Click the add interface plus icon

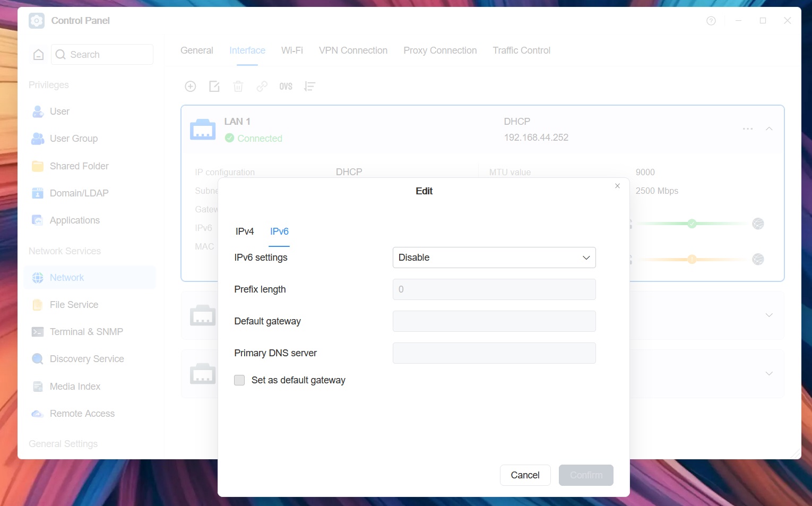[x=191, y=87]
